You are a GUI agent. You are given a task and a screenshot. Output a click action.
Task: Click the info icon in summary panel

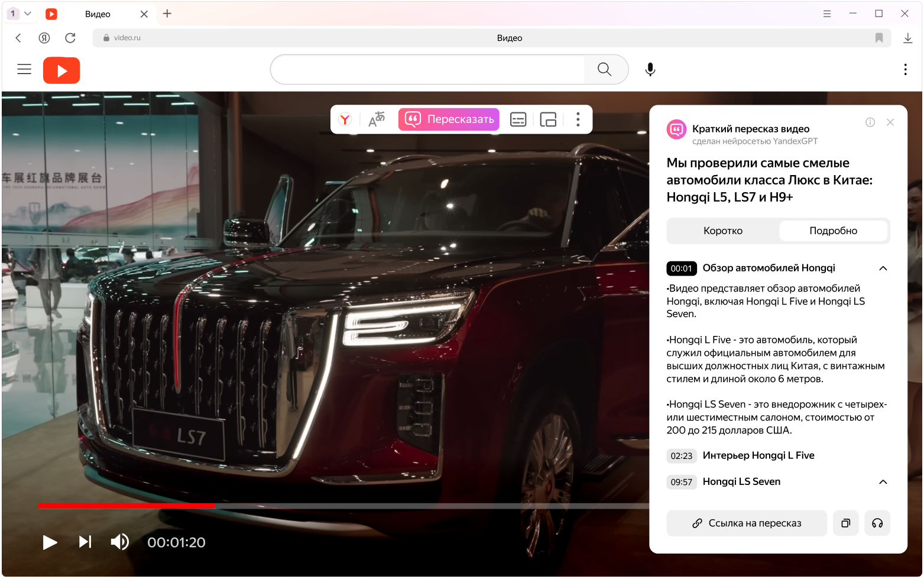pos(870,122)
